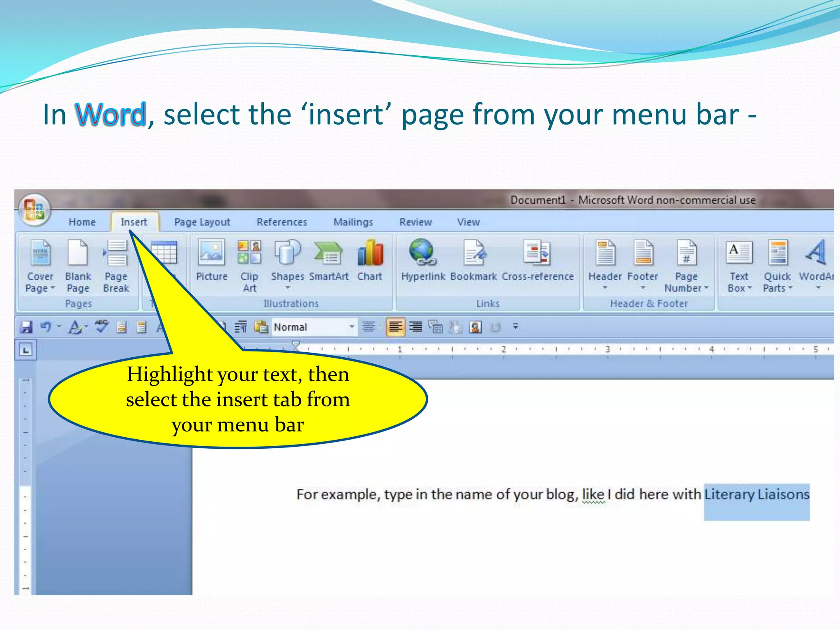The width and height of the screenshot is (840, 630).
Task: Click the portrait photo icon in the quick toolbar
Action: [475, 327]
